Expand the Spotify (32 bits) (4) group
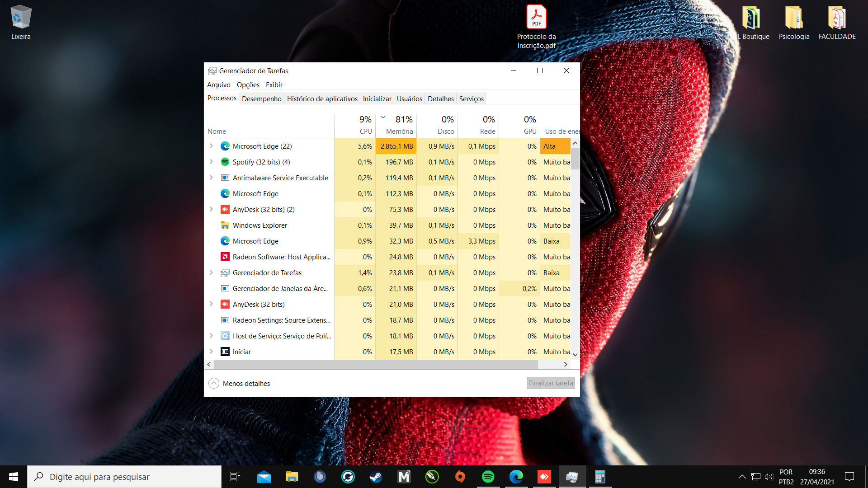 tap(211, 162)
